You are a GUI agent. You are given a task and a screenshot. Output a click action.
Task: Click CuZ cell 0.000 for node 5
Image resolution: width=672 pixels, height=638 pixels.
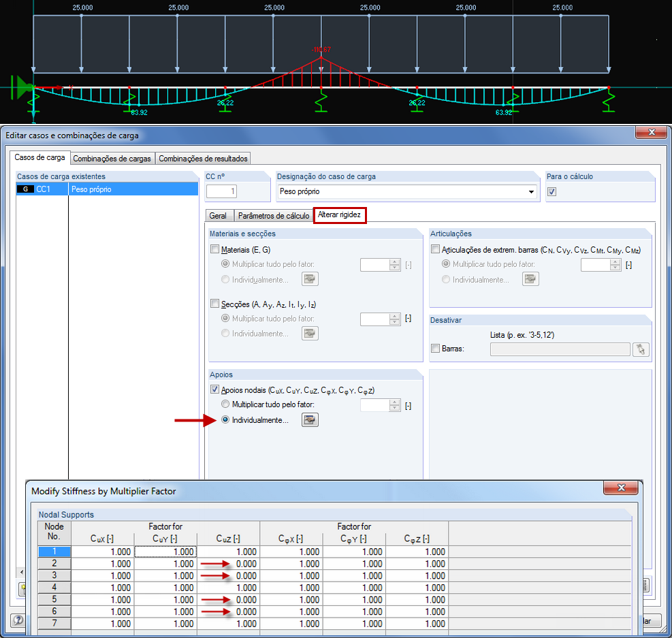[229, 600]
